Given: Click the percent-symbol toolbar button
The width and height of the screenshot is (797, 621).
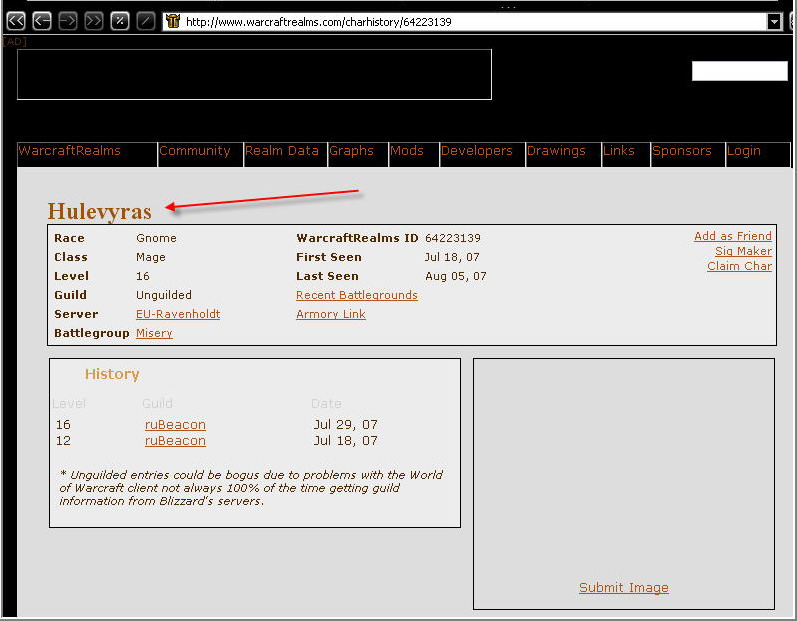Looking at the screenshot, I should coord(120,21).
